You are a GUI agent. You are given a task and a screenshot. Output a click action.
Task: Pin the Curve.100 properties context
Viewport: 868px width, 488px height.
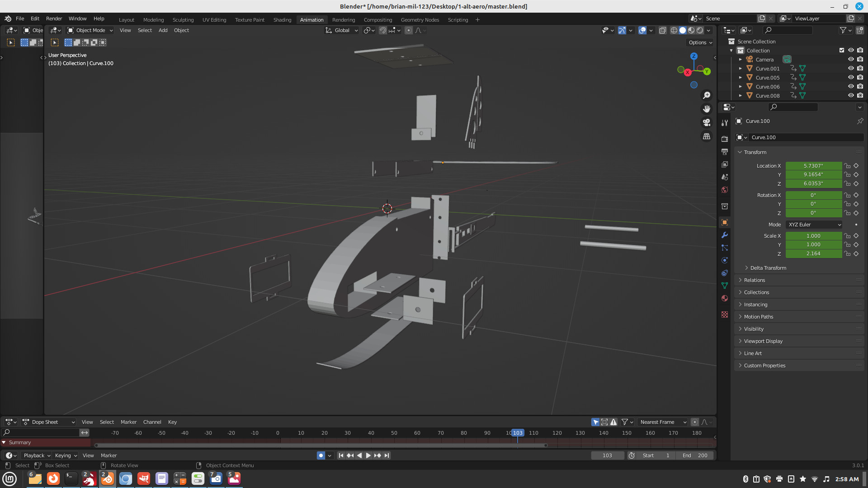(860, 121)
